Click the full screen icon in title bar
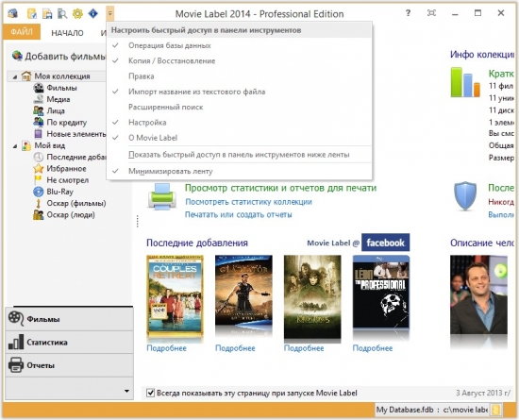 point(431,13)
